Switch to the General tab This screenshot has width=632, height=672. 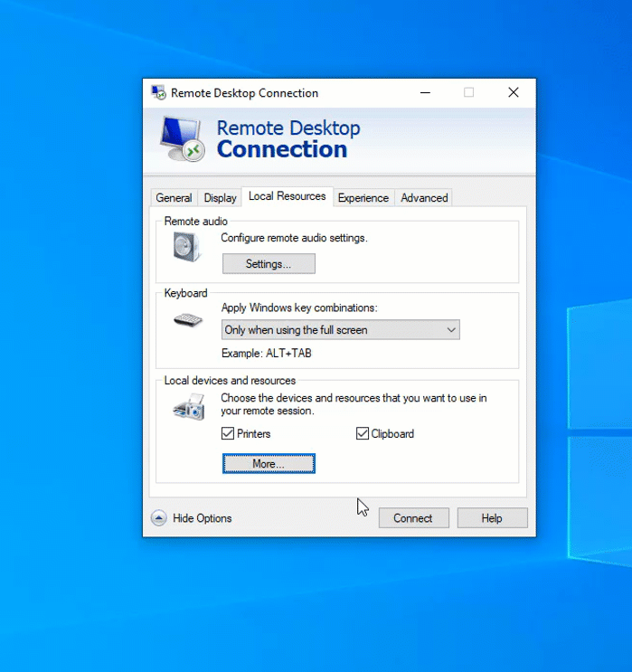(174, 197)
